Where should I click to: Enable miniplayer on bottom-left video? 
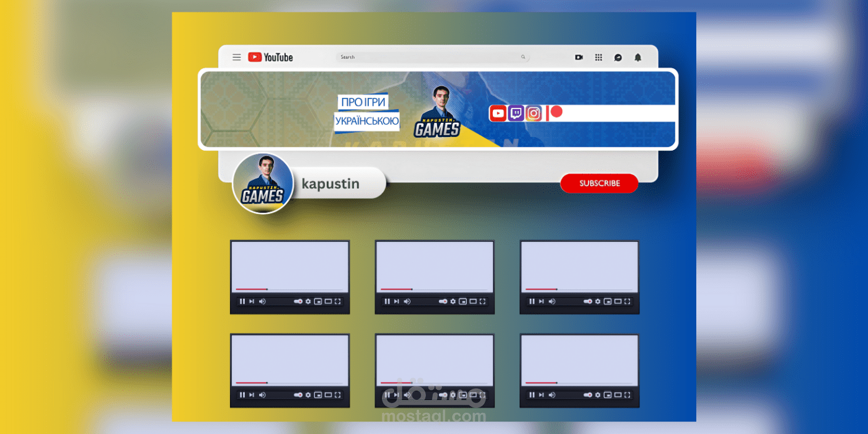[x=318, y=395]
